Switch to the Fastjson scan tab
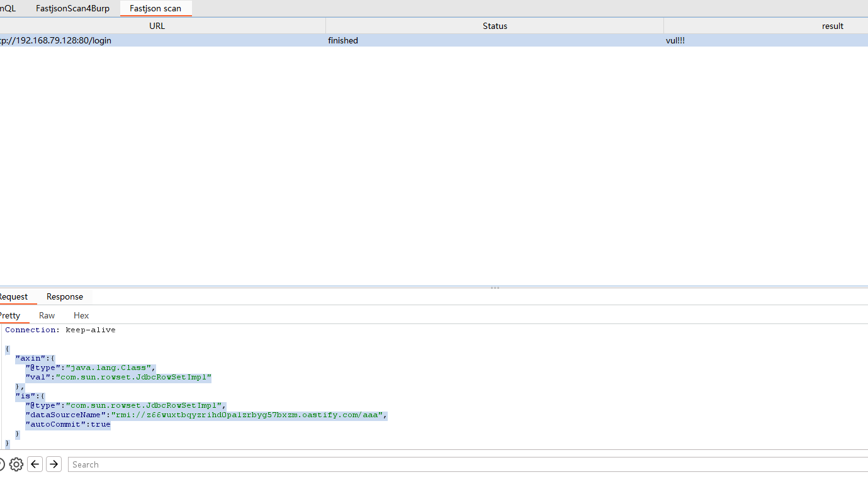 click(x=155, y=8)
